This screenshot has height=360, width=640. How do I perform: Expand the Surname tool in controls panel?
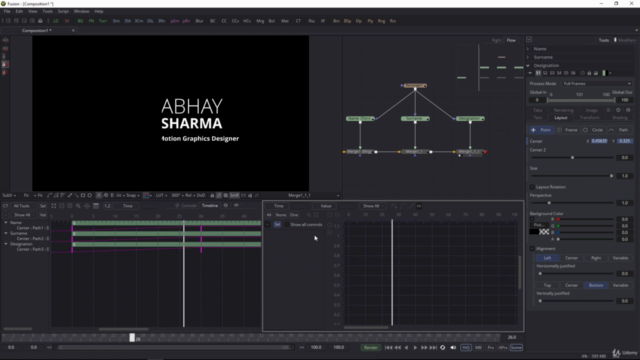pyautogui.click(x=528, y=57)
